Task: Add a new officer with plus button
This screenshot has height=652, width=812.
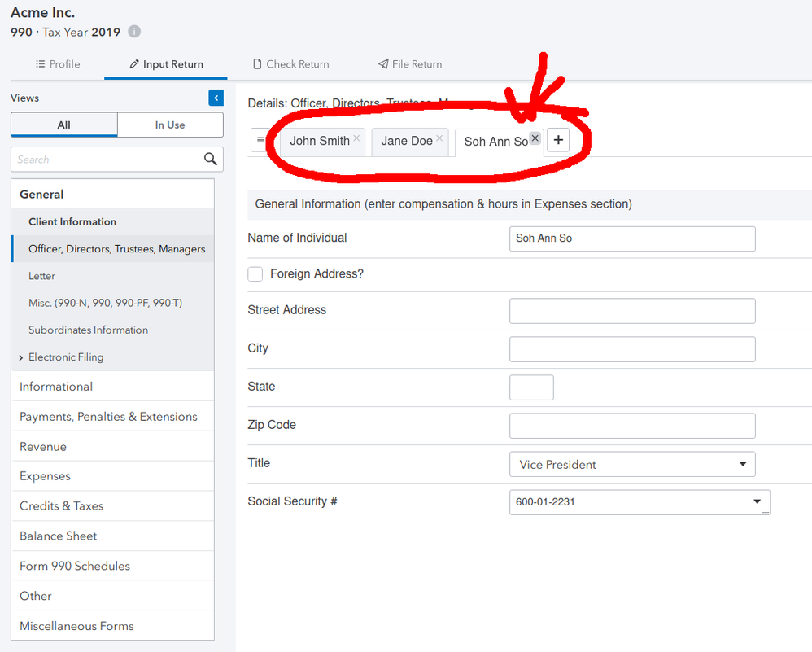Action: pyautogui.click(x=558, y=140)
